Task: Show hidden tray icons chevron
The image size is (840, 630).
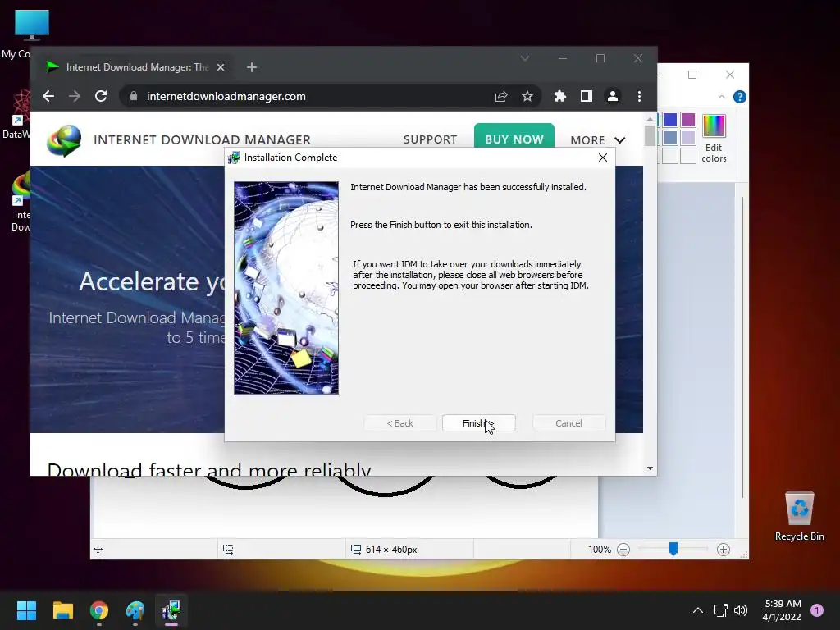Action: click(698, 610)
